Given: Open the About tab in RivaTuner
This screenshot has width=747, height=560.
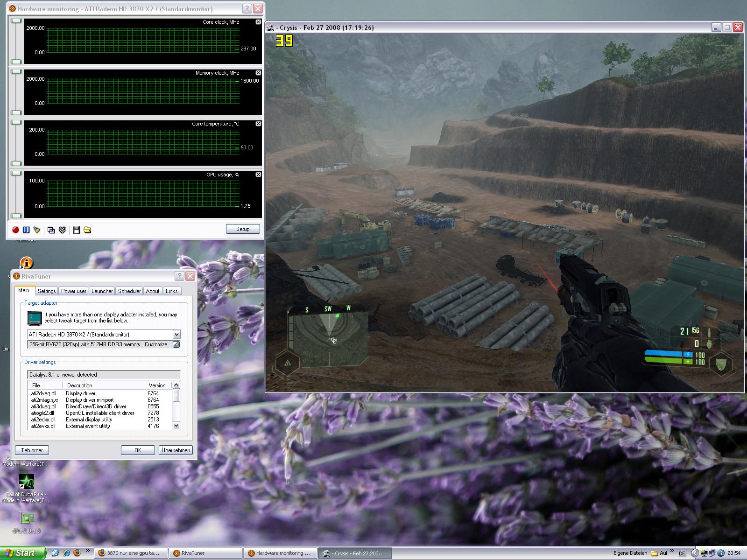Looking at the screenshot, I should 153,291.
